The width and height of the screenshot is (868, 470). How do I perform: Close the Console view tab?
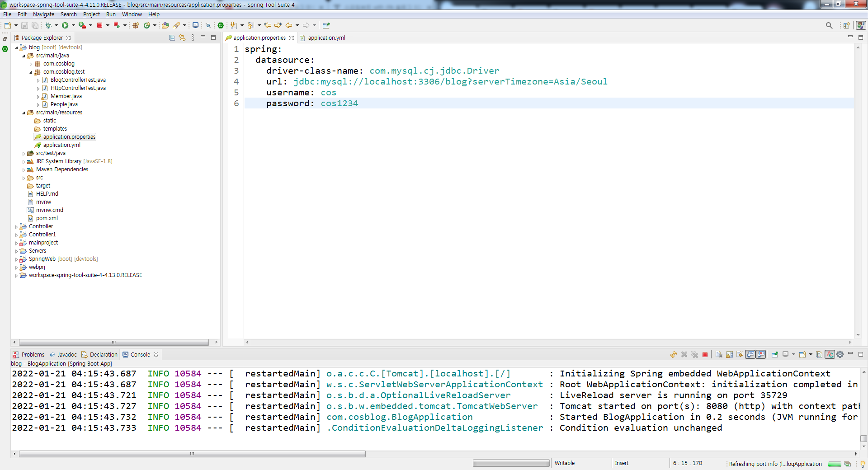156,355
